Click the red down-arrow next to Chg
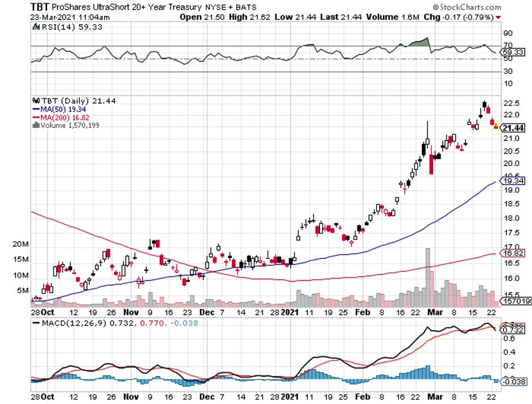This screenshot has width=532, height=404. pyautogui.click(x=498, y=17)
